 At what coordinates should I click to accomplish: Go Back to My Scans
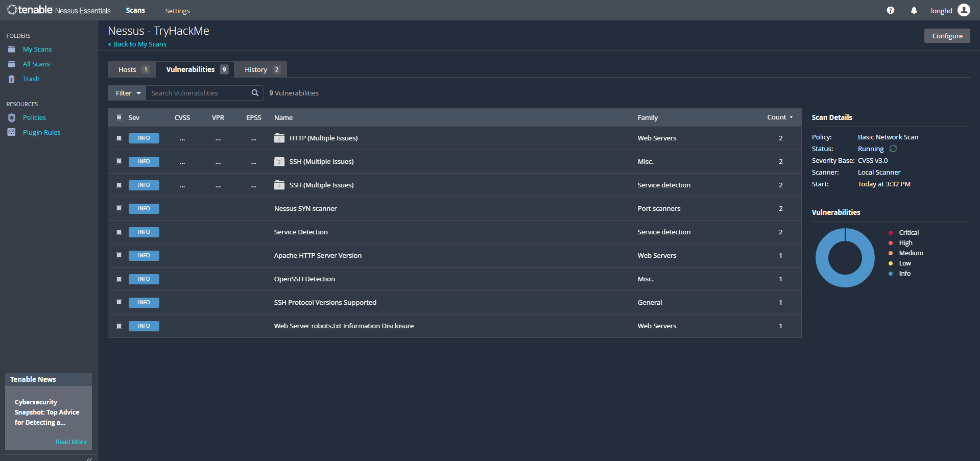pyautogui.click(x=137, y=44)
